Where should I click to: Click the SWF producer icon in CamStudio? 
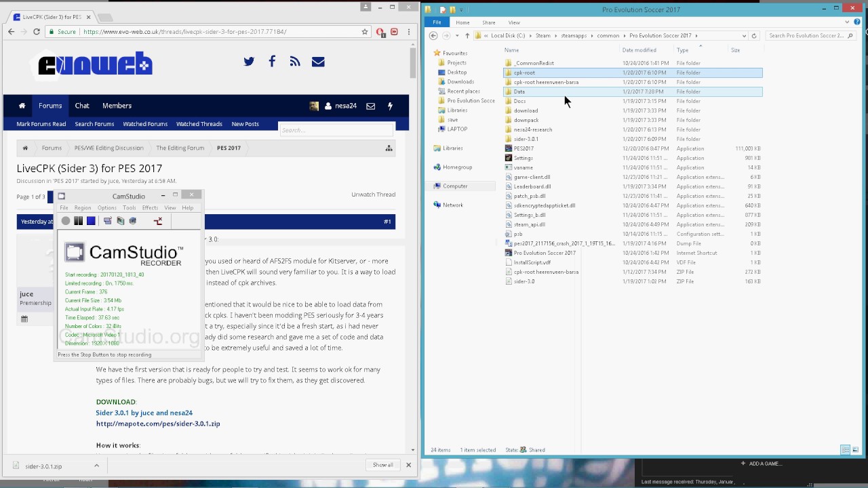(133, 221)
